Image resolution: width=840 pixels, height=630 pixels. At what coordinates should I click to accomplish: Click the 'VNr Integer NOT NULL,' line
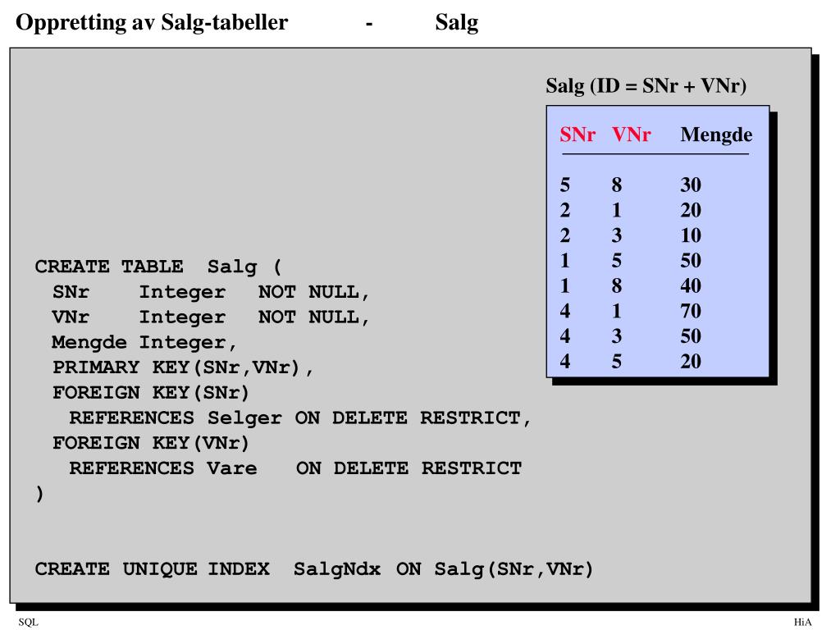point(211,317)
